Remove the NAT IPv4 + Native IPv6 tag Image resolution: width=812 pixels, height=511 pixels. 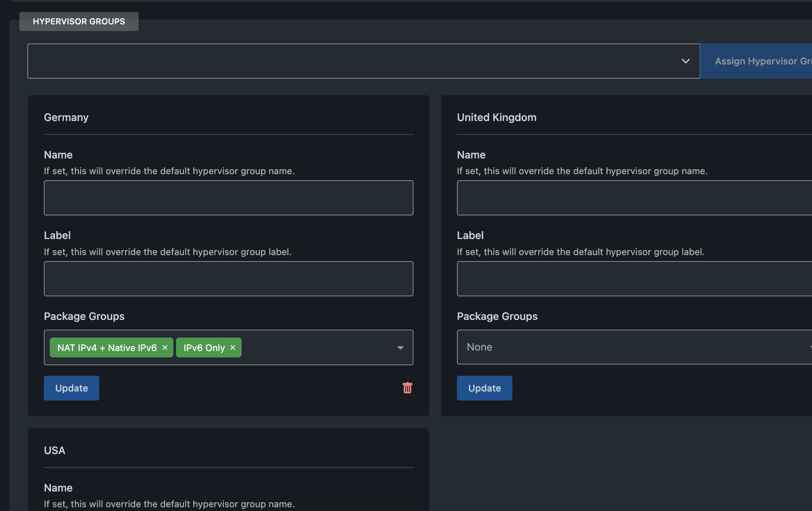click(165, 348)
